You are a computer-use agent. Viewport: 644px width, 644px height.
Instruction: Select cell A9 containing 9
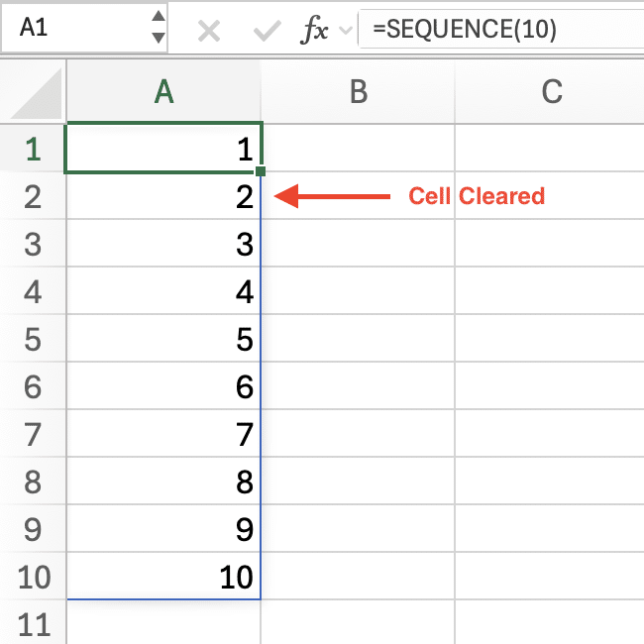coord(163,529)
